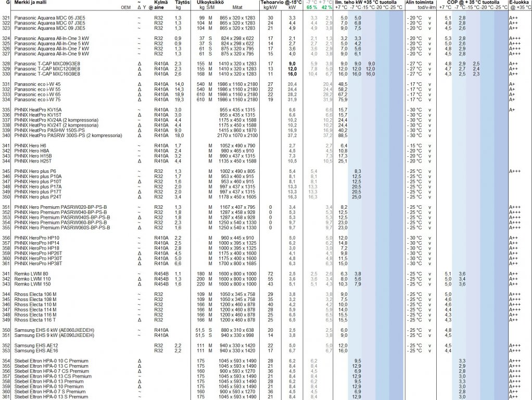Image resolution: width=532 pixels, height=400 pixels.
Task: Select 'Panasonic eco i-W 75' model name
Action: click(x=37, y=99)
